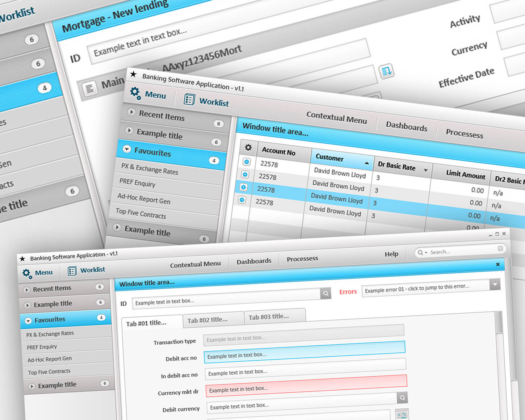The height and width of the screenshot is (420, 525).
Task: Expand Recent Items in middle window sidebar
Action: (x=131, y=112)
